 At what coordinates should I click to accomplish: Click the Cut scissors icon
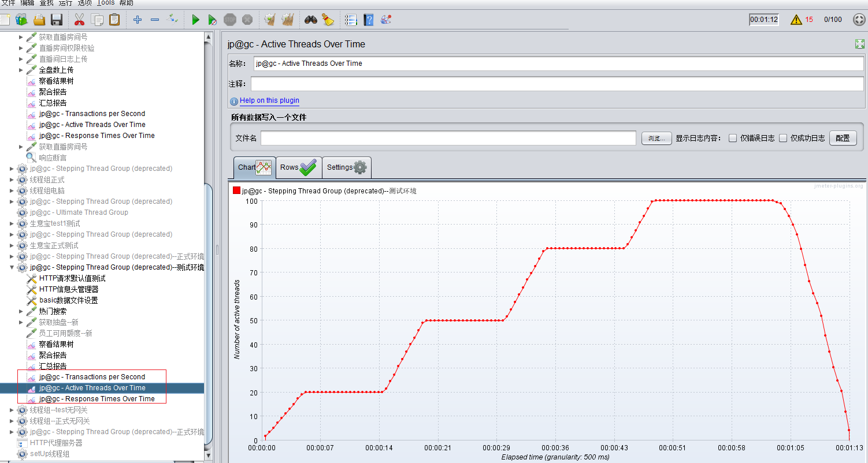click(79, 20)
